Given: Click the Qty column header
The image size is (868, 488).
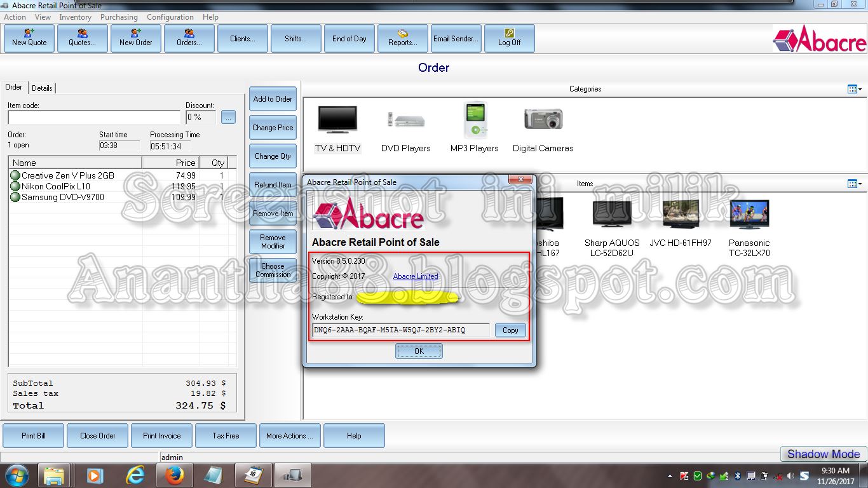Looking at the screenshot, I should (214, 163).
